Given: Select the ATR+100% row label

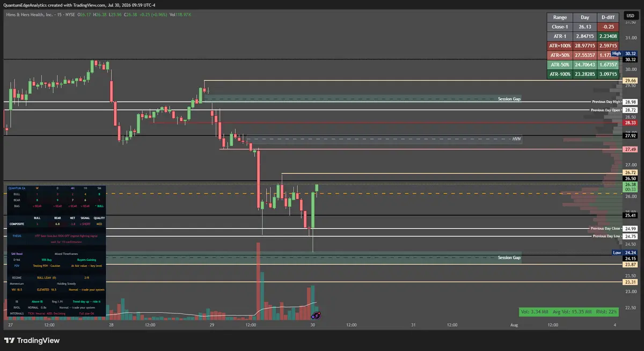Looking at the screenshot, I should 559,46.
